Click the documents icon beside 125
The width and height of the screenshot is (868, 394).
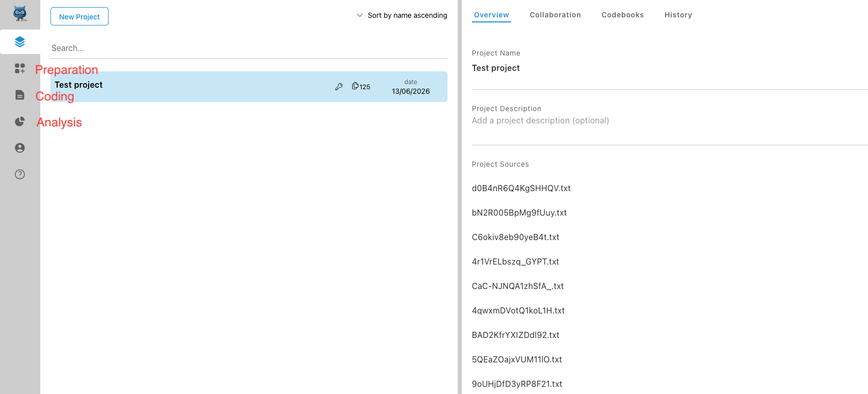point(355,86)
